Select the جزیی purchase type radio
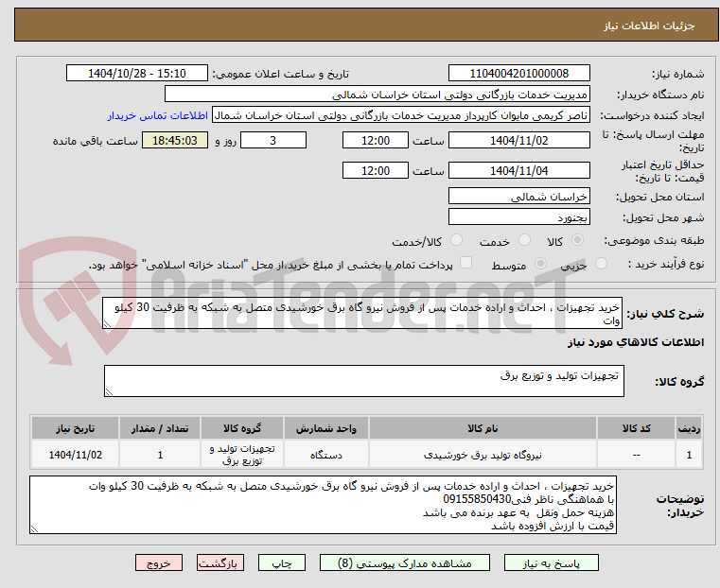720x588 pixels. (601, 263)
